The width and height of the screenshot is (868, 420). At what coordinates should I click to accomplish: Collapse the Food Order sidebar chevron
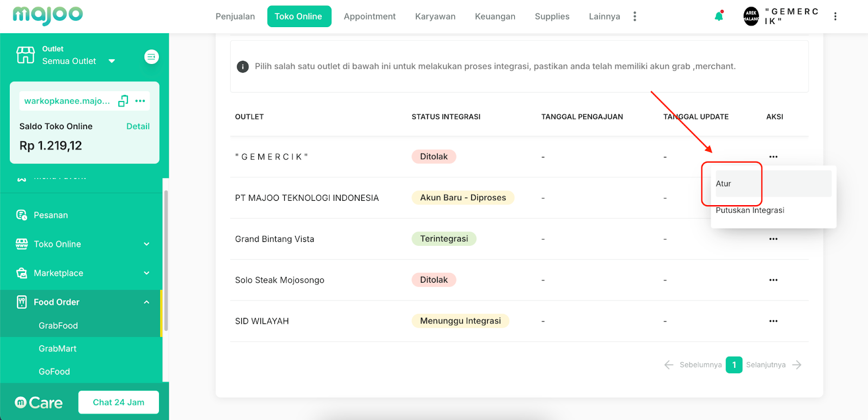pyautogui.click(x=146, y=302)
